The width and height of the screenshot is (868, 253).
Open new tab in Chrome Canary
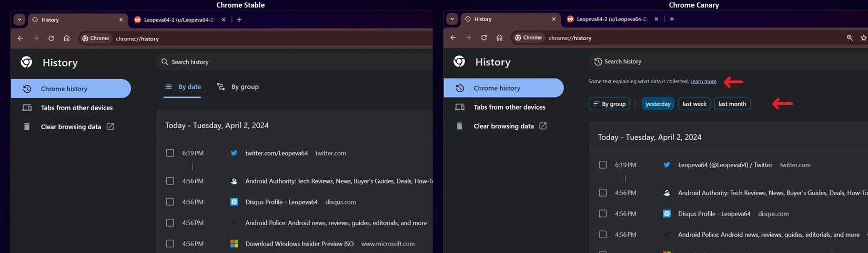(x=672, y=19)
